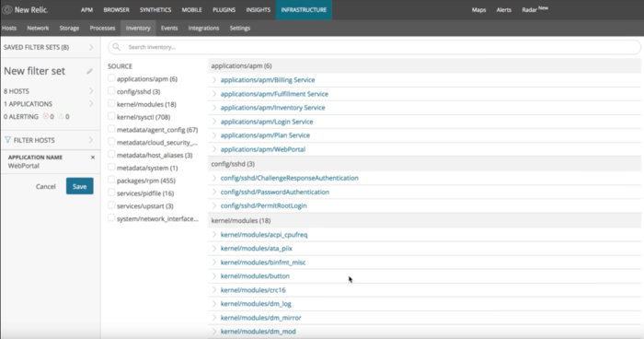Open the Synthetics menu
The image size is (644, 339).
coord(155,10)
